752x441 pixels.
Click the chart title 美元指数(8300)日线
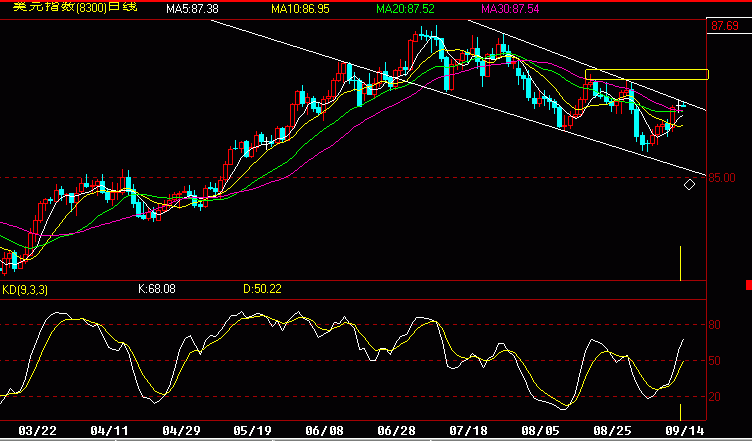(75, 6)
